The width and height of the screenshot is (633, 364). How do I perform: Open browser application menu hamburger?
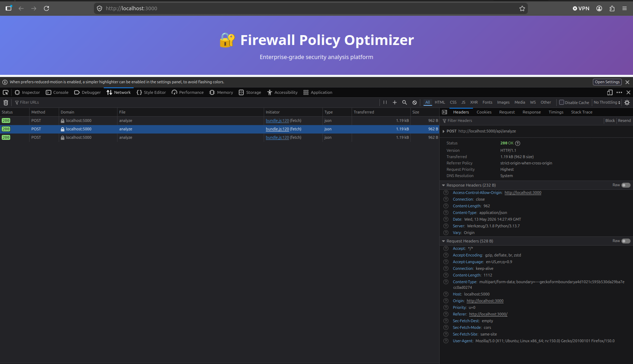click(x=625, y=8)
